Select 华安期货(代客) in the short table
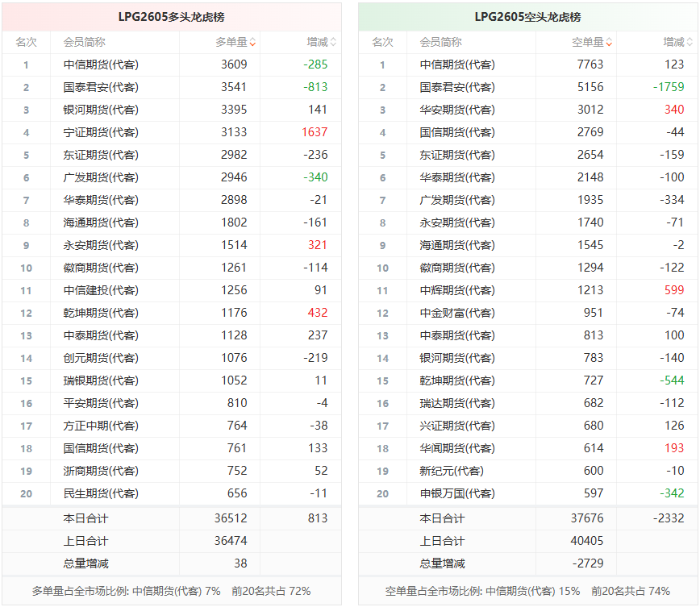The height and width of the screenshot is (607, 700). 457,110
